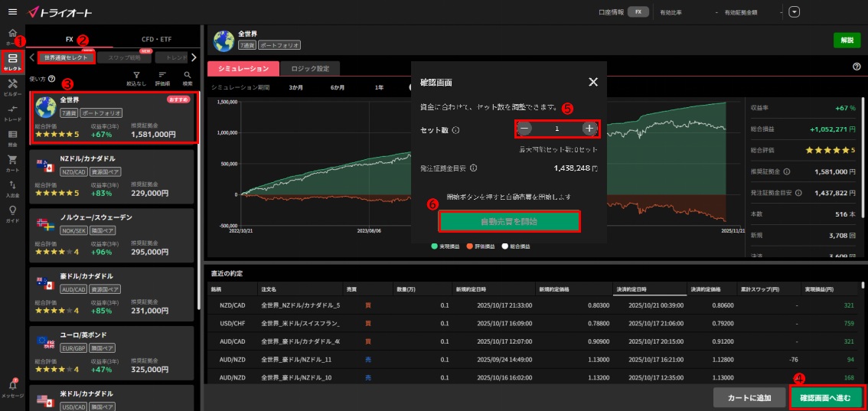Select the 3か月 simulation period
Image resolution: width=868 pixels, height=411 pixels.
click(295, 87)
